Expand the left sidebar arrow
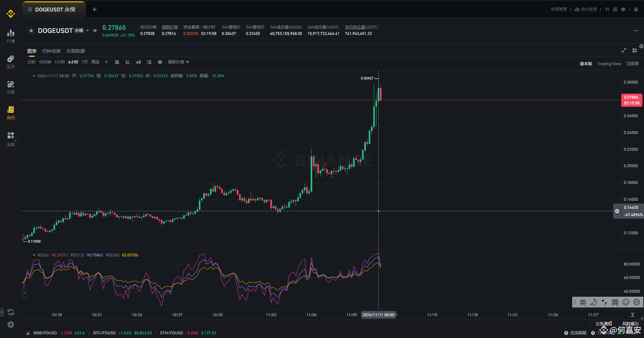The height and width of the screenshot is (338, 644). [x=2, y=312]
